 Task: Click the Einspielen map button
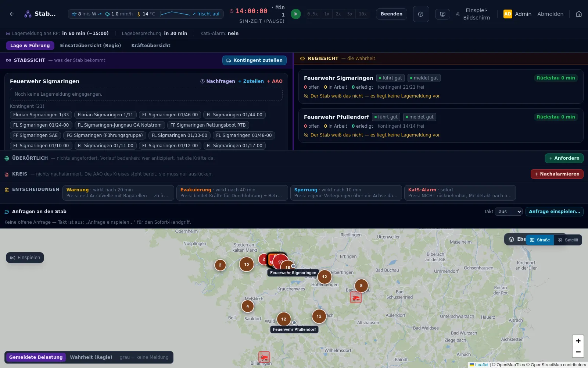(25, 258)
